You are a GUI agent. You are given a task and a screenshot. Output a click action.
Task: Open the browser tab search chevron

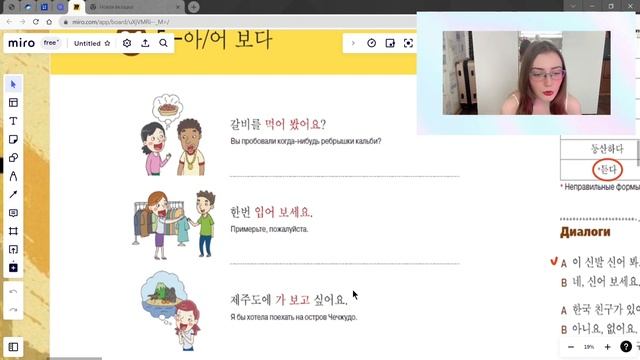tap(573, 6)
